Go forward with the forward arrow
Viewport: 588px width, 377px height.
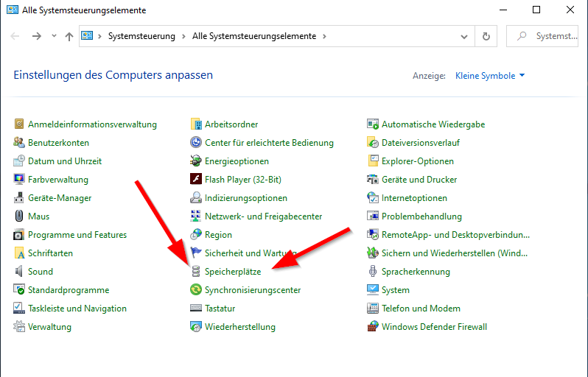pyautogui.click(x=37, y=36)
